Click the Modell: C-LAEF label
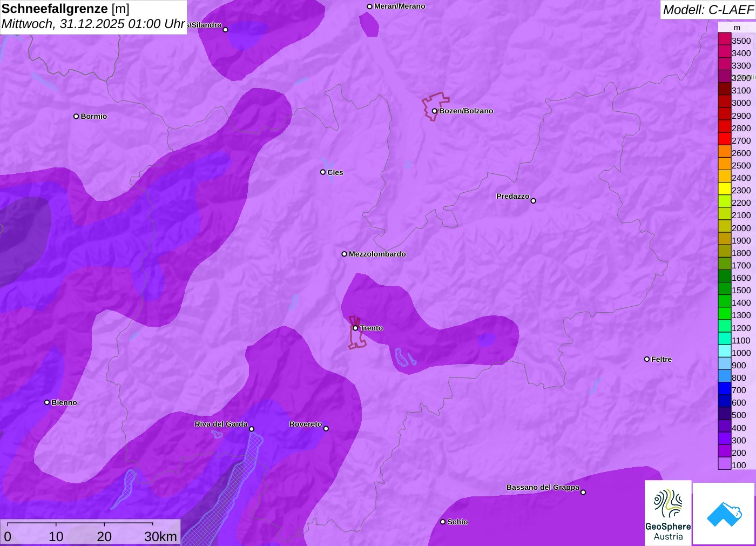 pos(708,10)
